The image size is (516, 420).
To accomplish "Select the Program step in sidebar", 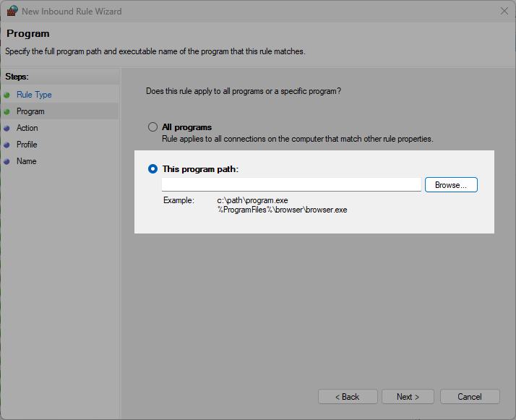I will pos(30,111).
